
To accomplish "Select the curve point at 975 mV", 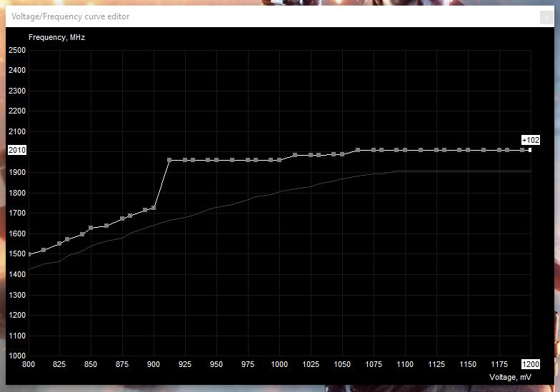I will 248,160.
